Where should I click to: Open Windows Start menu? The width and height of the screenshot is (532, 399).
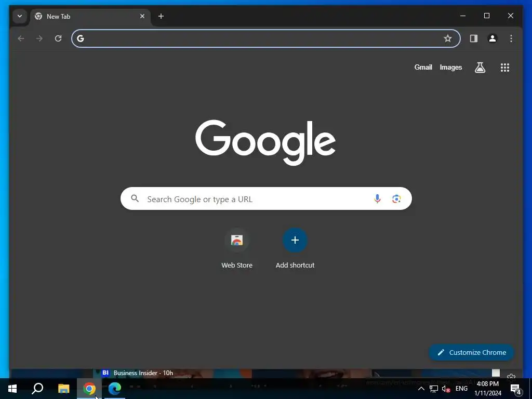click(12, 389)
